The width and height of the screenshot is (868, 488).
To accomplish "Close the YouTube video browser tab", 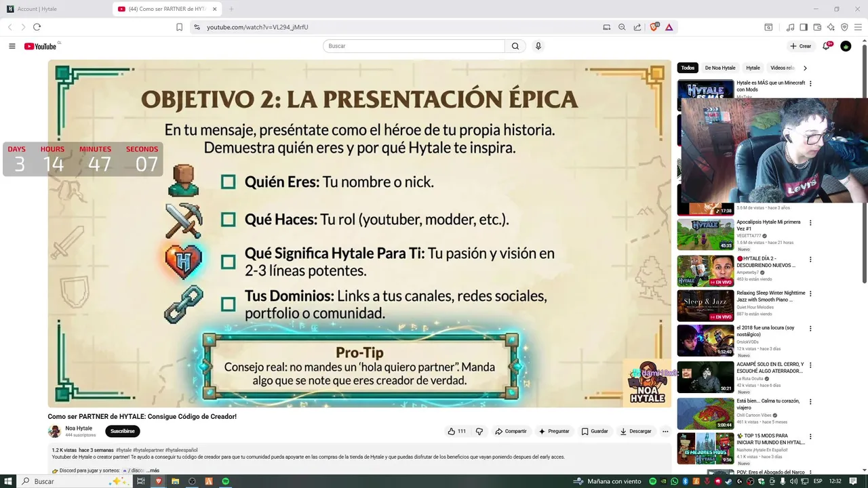I will 215,9.
